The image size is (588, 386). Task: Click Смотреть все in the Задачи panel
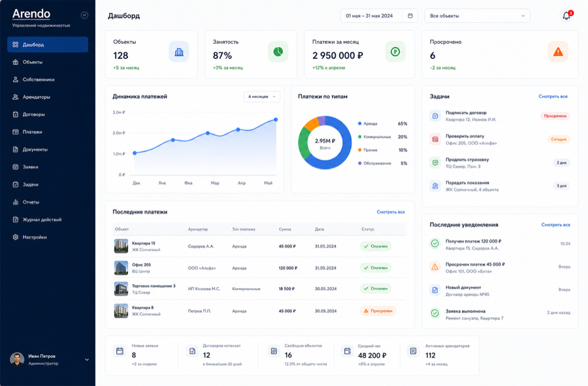point(553,96)
